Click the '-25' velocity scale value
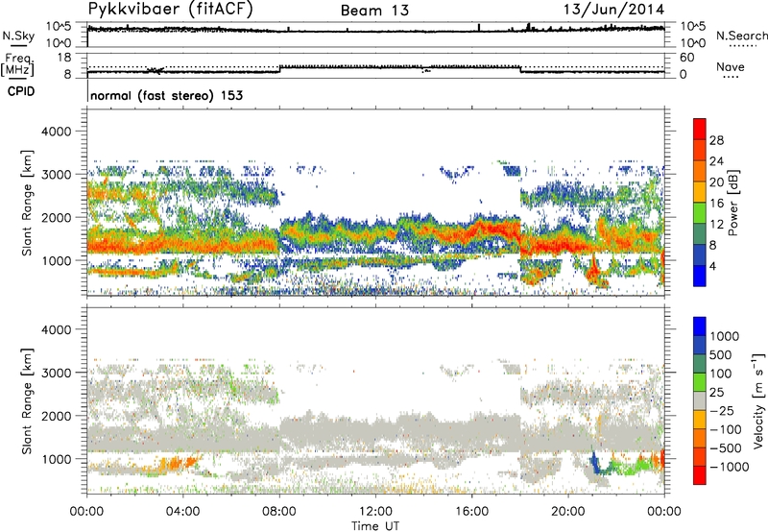Viewport: 768px width, 532px height. [x=721, y=410]
